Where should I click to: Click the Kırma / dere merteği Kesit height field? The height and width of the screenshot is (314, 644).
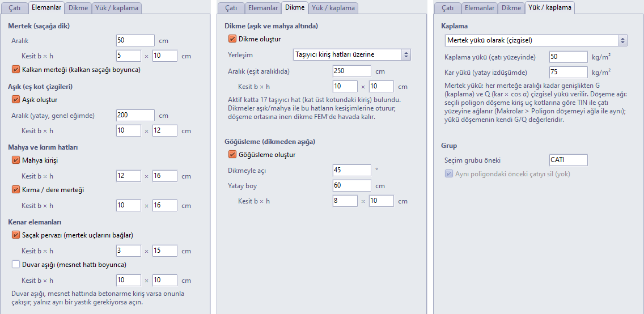[165, 205]
